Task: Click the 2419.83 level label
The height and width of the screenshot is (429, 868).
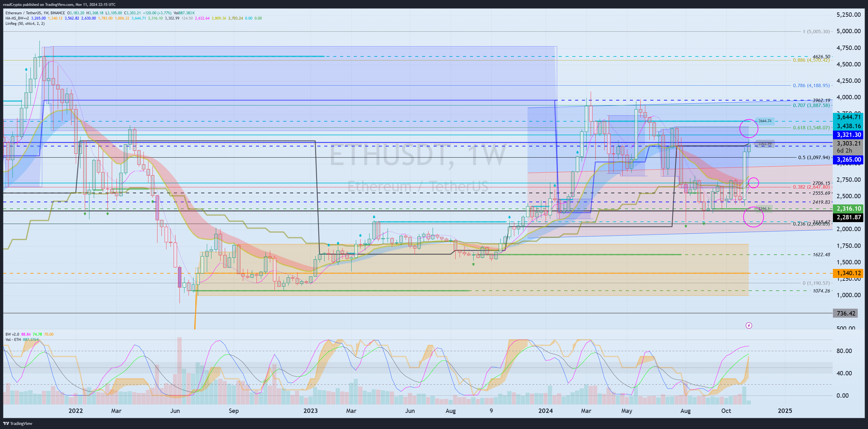Action: coord(821,202)
